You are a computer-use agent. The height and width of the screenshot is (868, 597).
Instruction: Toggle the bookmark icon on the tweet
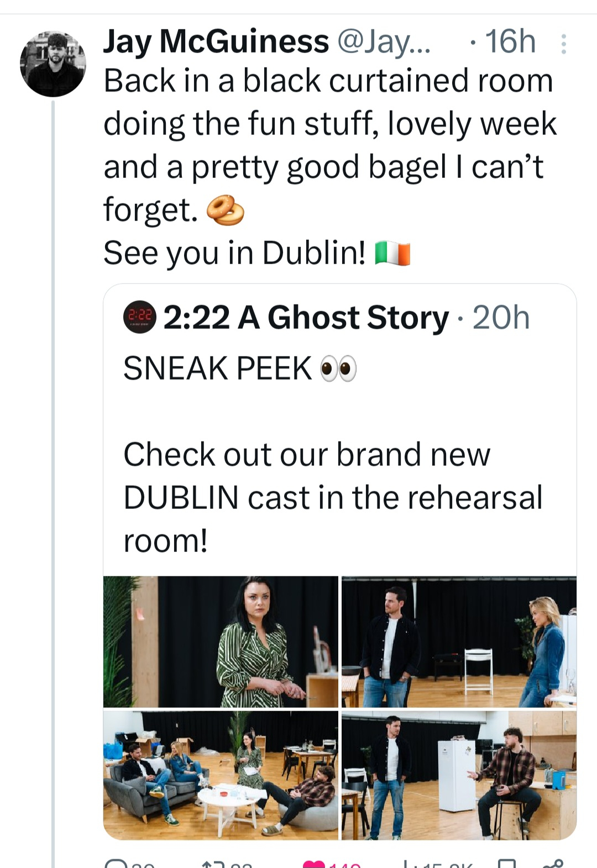(x=507, y=864)
